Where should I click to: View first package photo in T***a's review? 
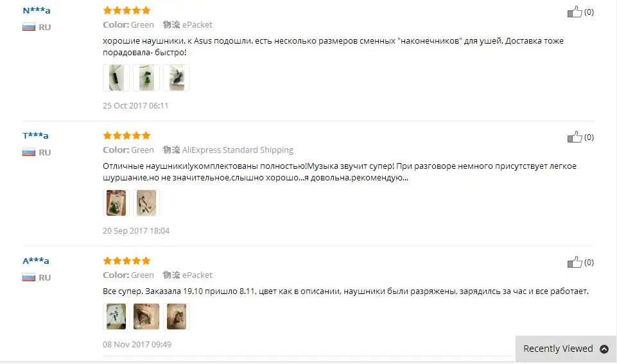(x=116, y=203)
